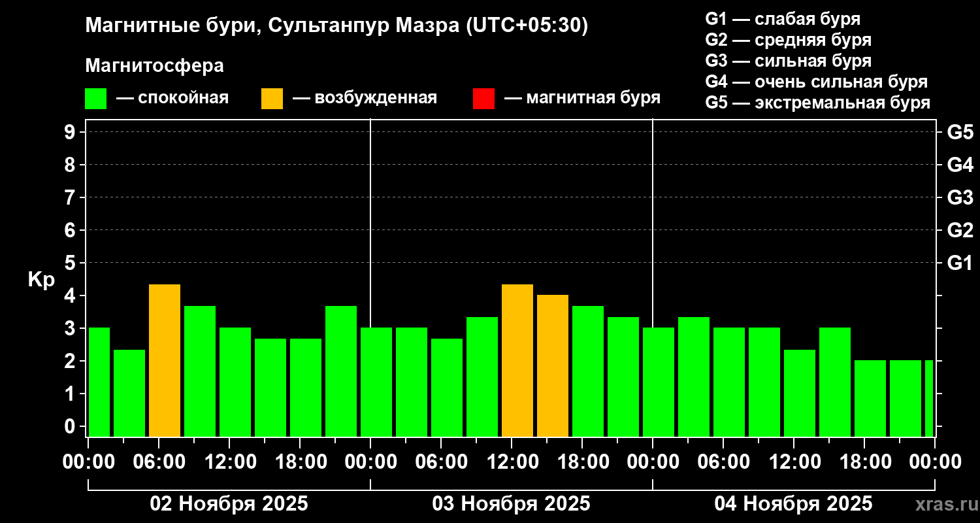Click the G5 label on the right axis
980x523 pixels.
point(960,132)
